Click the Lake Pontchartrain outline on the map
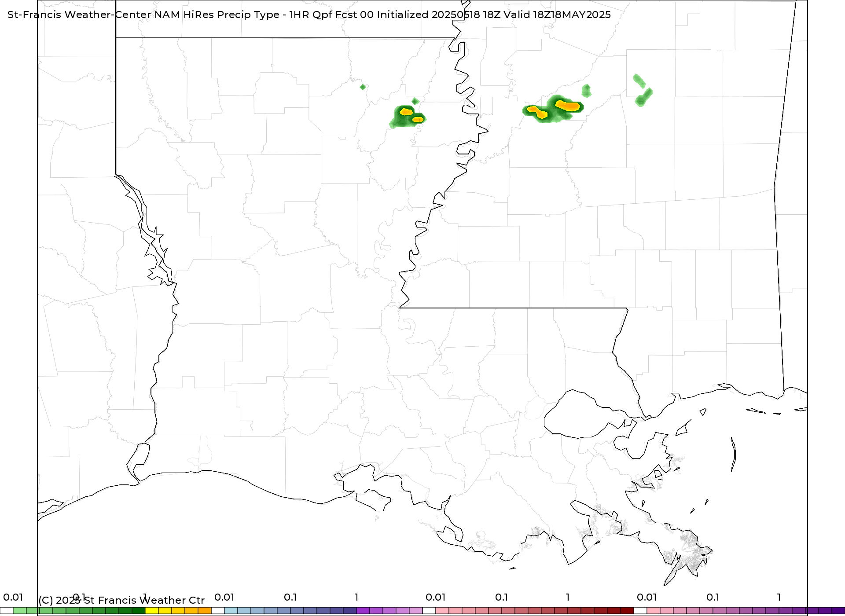The width and height of the screenshot is (845, 616). click(x=585, y=415)
